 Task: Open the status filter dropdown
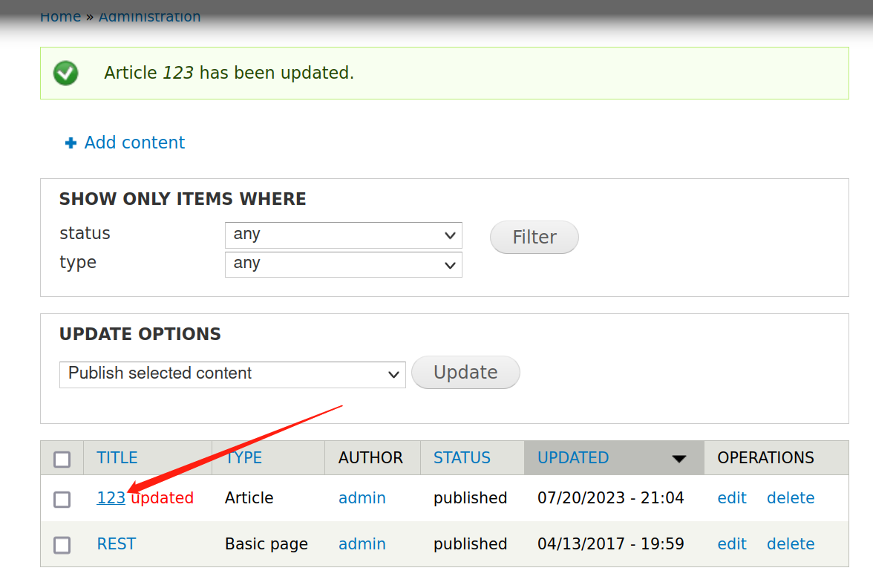[343, 235]
